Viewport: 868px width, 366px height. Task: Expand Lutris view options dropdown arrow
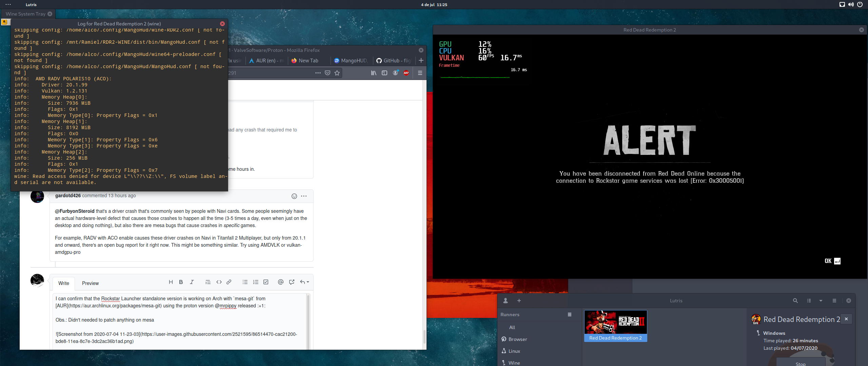point(821,301)
